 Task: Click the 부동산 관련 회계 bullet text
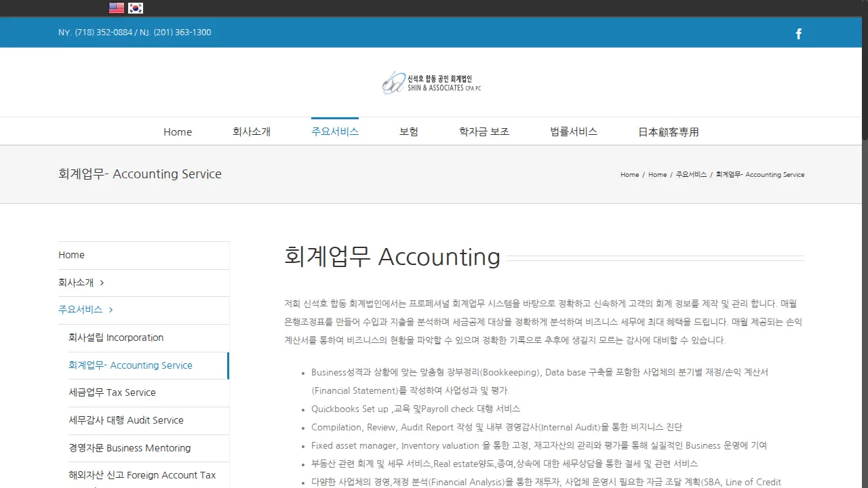505,464
